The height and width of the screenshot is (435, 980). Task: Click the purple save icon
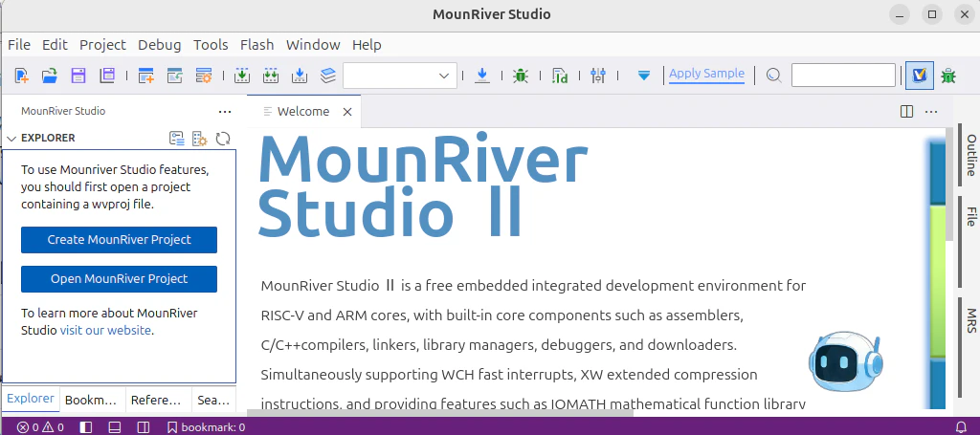[x=78, y=76]
